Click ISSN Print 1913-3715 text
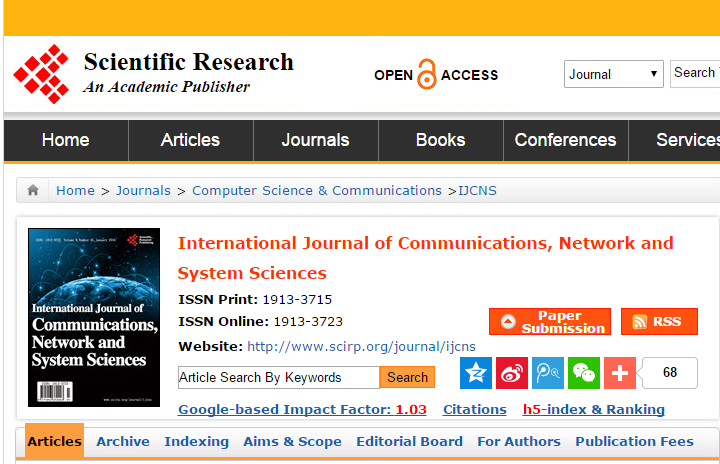 point(255,300)
